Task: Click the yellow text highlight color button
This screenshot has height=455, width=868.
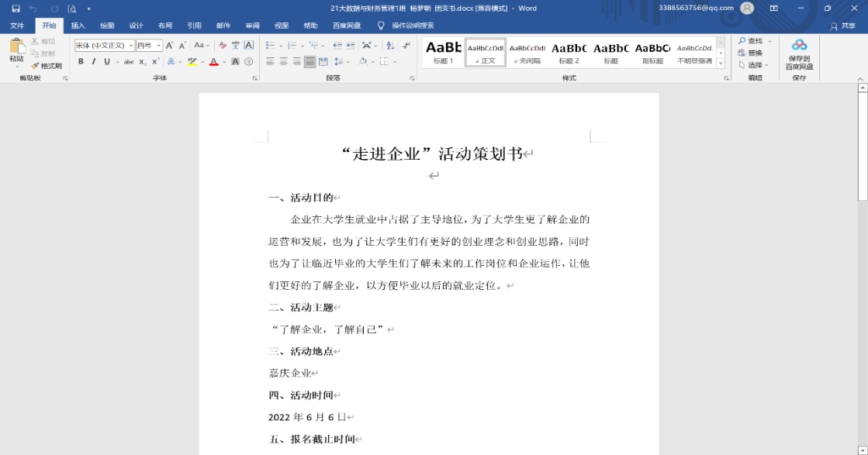Action: point(192,62)
